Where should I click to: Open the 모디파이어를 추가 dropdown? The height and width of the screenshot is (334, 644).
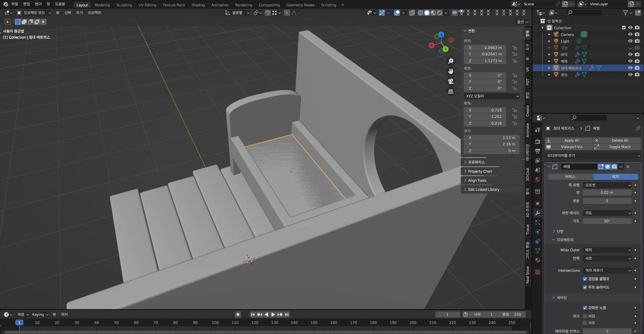click(593, 156)
